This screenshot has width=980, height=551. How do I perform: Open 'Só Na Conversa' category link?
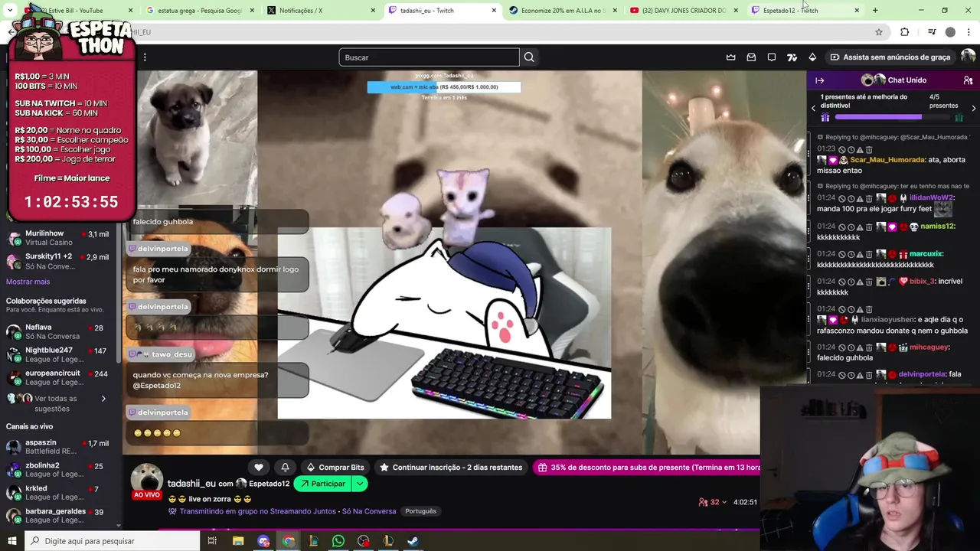369,511
